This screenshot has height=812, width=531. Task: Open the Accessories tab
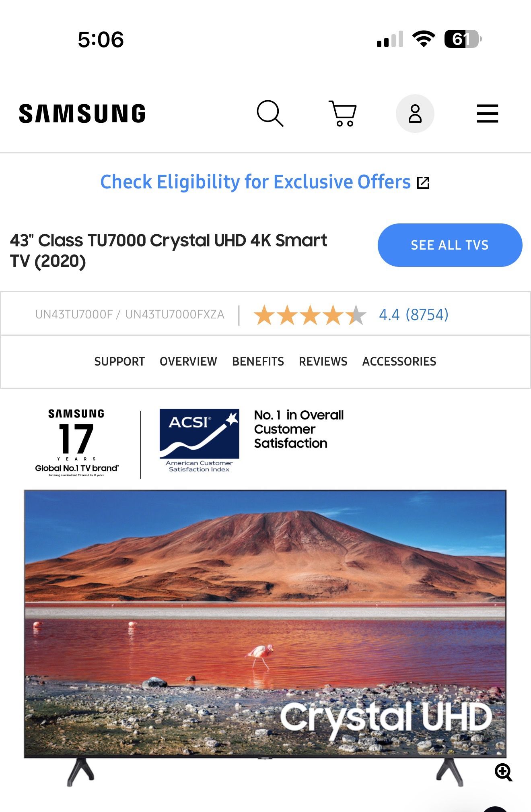399,362
